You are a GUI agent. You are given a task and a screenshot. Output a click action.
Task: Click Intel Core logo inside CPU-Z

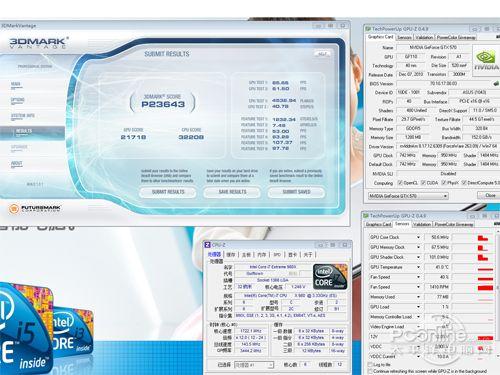point(330,277)
